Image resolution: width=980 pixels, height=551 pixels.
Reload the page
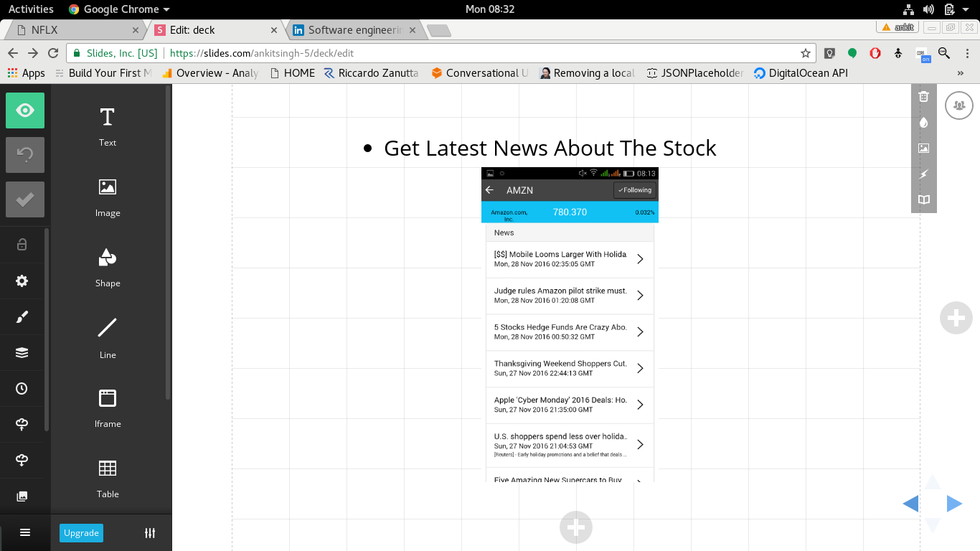pyautogui.click(x=53, y=53)
